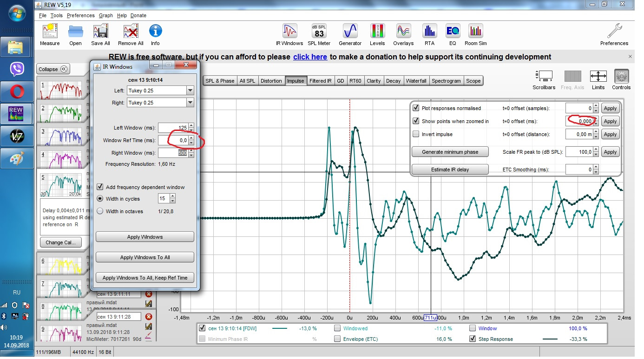Open the SPL Meter
This screenshot has width=644, height=359.
[x=319, y=31]
